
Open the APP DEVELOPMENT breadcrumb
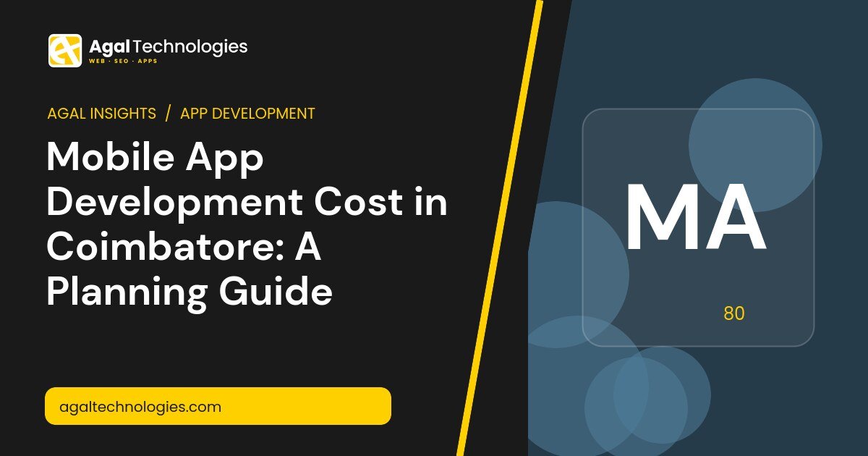(247, 114)
